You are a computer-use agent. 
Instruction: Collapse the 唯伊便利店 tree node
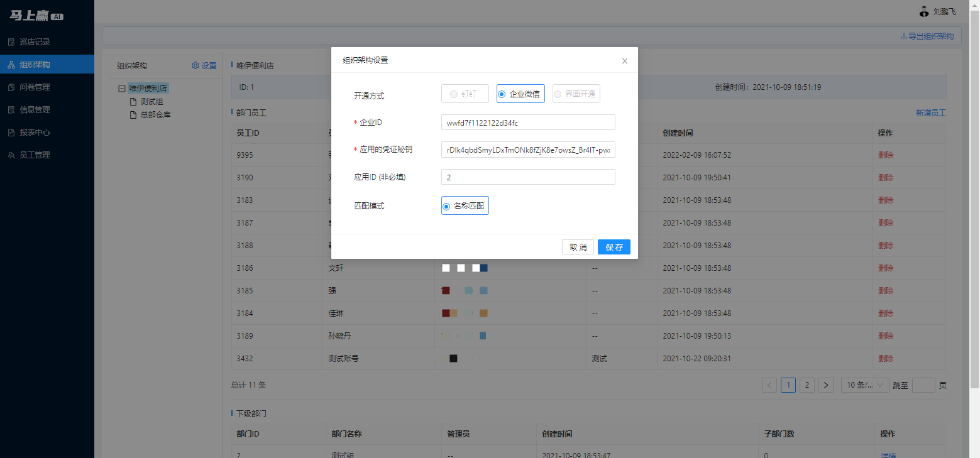point(122,89)
